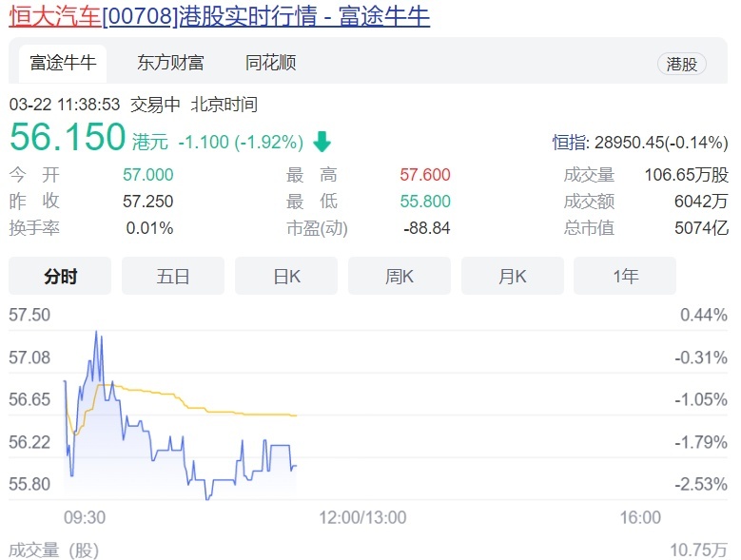Viewport: 741px width, 560px height.
Task: Click the timestamp 03-22 11:38:53
Action: pyautogui.click(x=65, y=105)
